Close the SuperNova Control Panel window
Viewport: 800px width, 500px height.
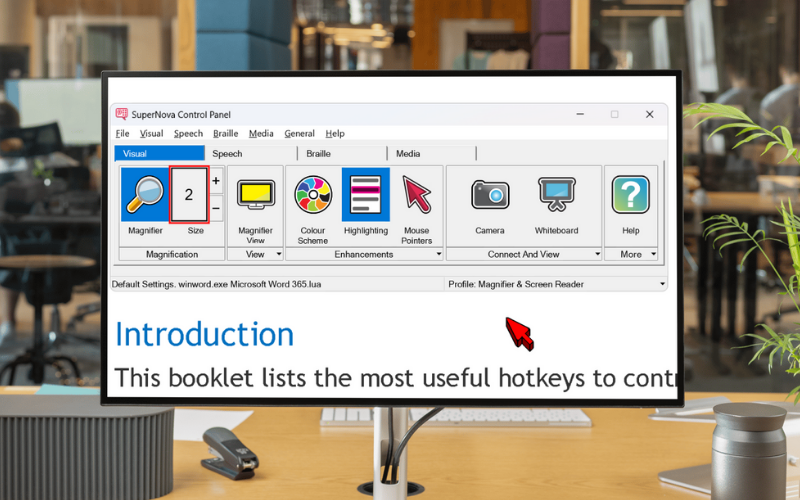tap(649, 114)
